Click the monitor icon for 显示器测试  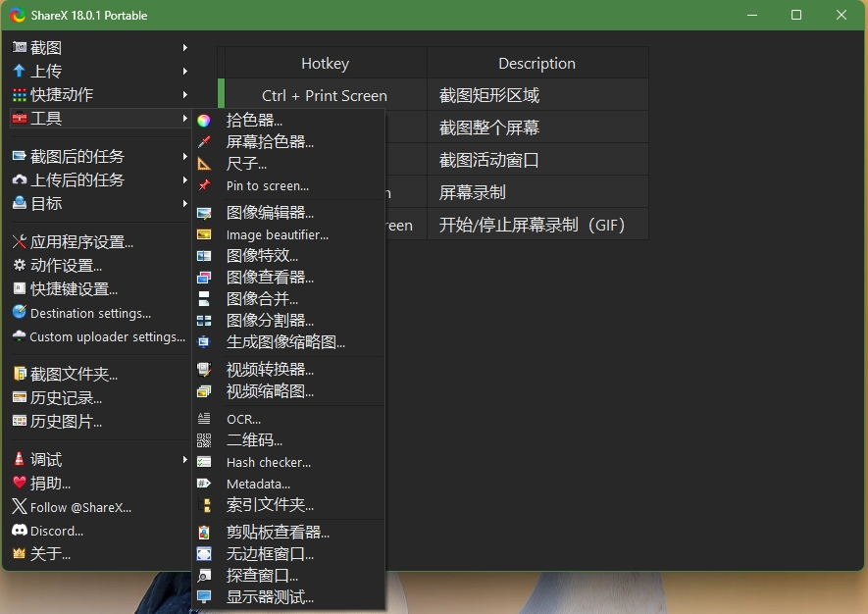pyautogui.click(x=204, y=597)
